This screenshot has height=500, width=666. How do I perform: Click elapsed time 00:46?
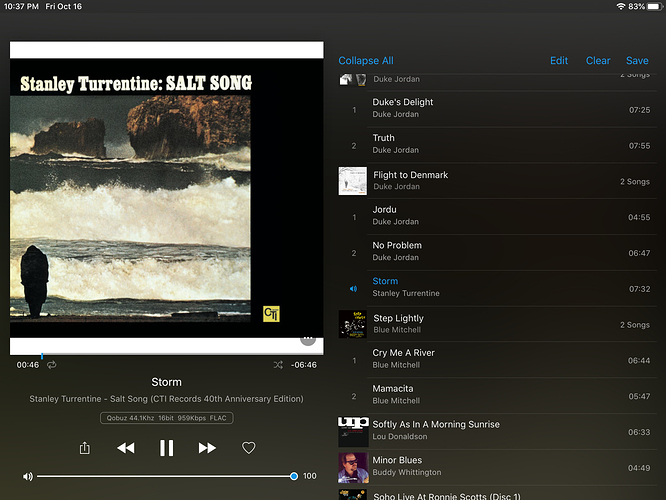[x=28, y=365]
